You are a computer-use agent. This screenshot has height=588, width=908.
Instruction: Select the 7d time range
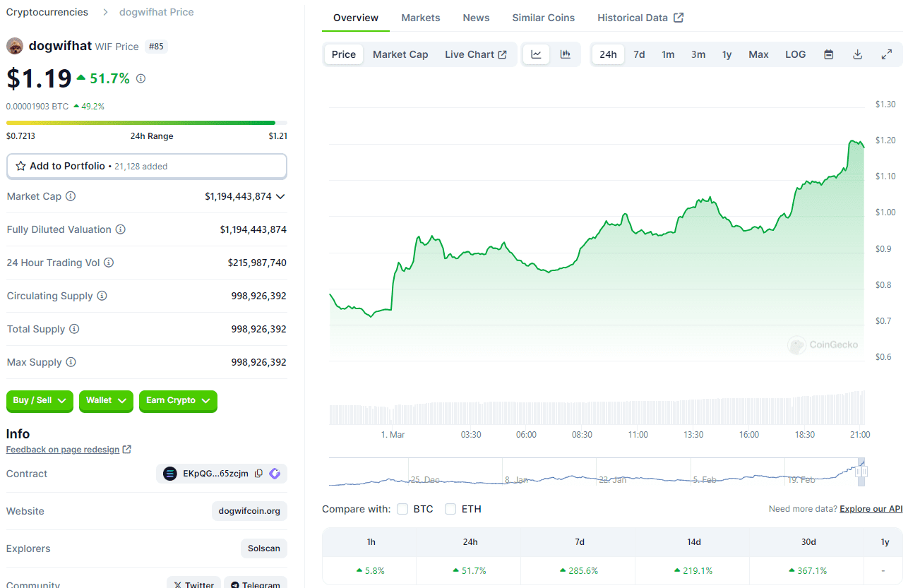639,54
